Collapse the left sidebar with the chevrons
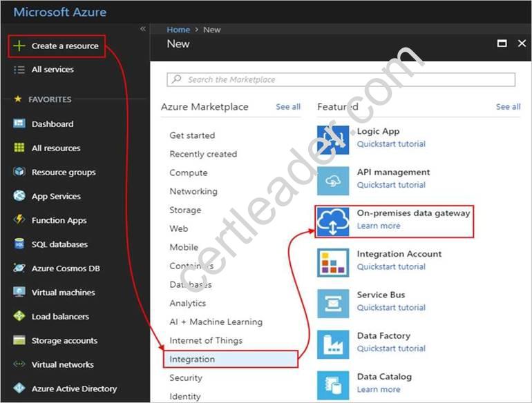532x403 pixels. [x=143, y=29]
